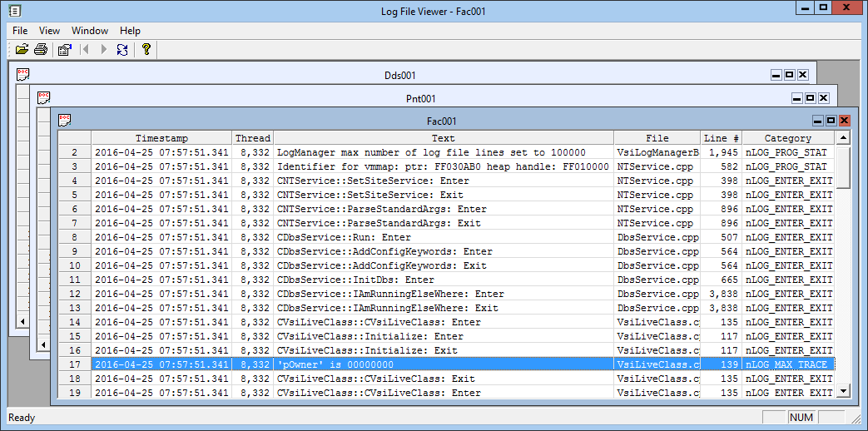Click the Line # column header
The image size is (868, 431).
click(722, 138)
